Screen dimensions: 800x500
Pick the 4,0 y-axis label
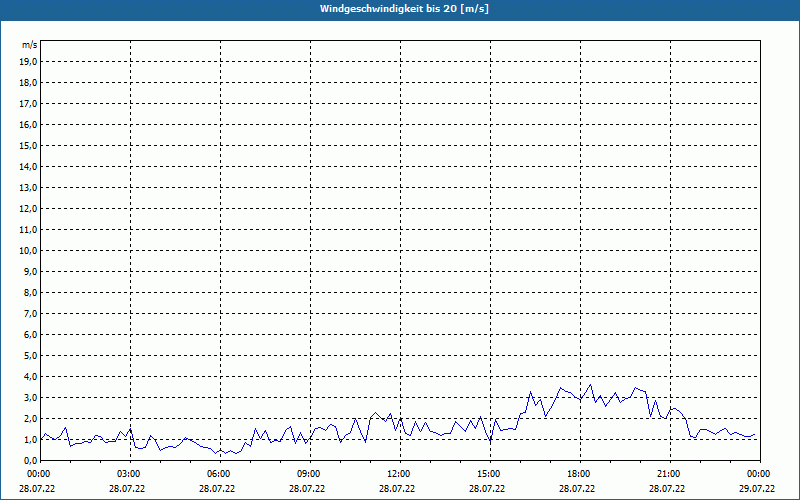coord(32,377)
